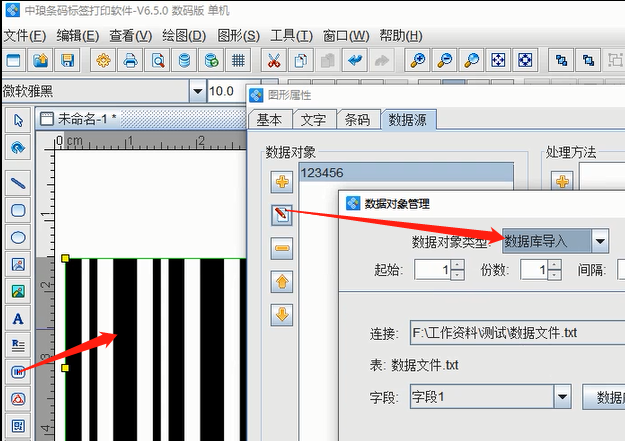The width and height of the screenshot is (625, 441).
Task: Open database settings cylinder icon
Action: coord(184,61)
